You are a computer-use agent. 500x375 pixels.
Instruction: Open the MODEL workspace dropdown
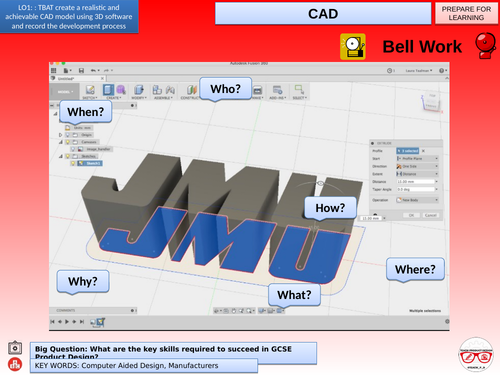64,92
